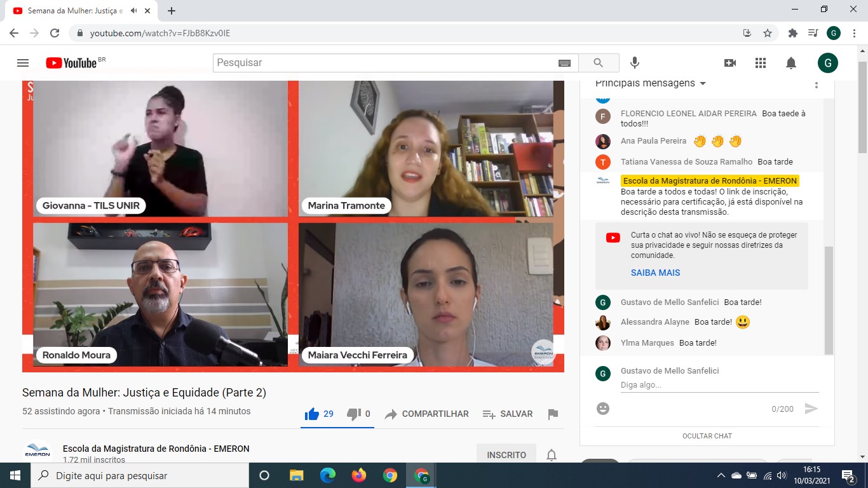Toggle the INSCRITO subscription button

[506, 454]
